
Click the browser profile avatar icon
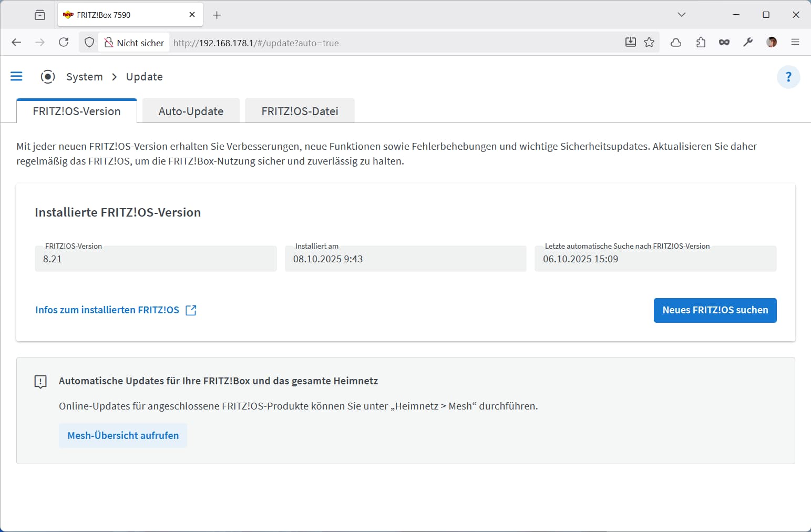[x=771, y=43]
